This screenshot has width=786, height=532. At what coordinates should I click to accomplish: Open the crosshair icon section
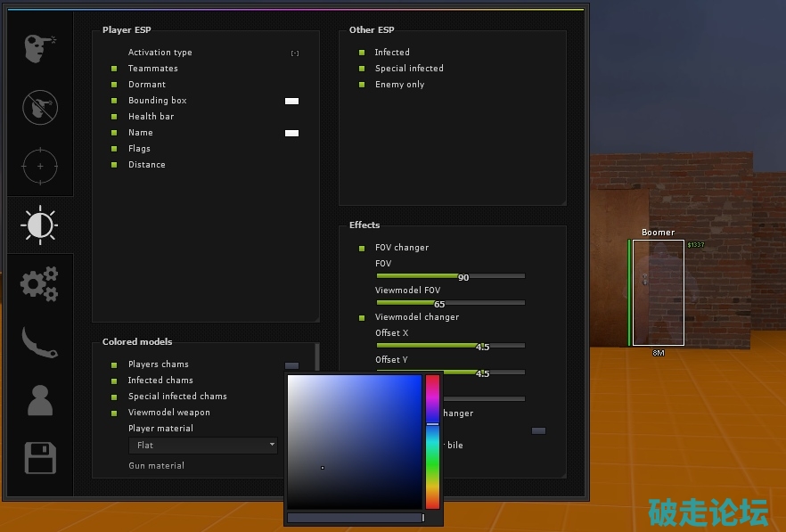[x=40, y=166]
